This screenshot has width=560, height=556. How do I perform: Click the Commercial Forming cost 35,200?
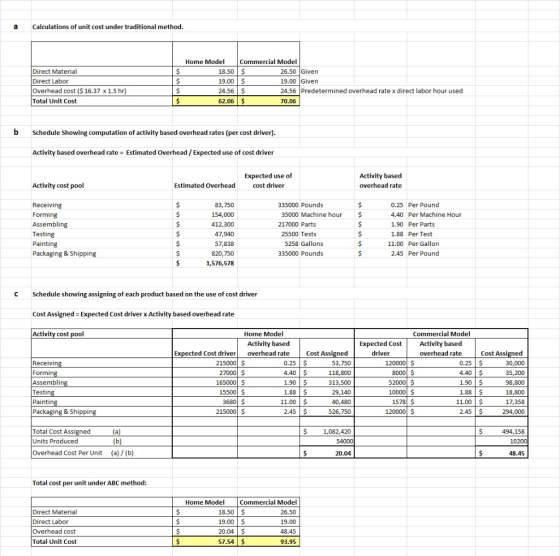pyautogui.click(x=515, y=373)
